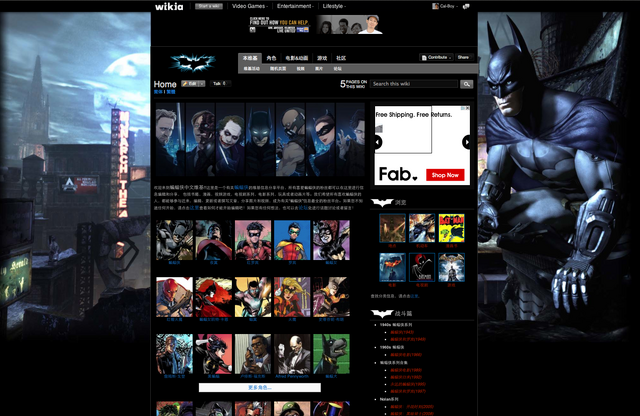Select the first highlighted navigation tab
This screenshot has width=640, height=416.
pyautogui.click(x=250, y=58)
